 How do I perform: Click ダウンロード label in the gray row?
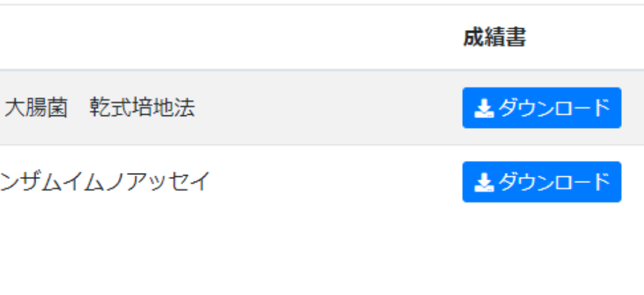[555, 109]
